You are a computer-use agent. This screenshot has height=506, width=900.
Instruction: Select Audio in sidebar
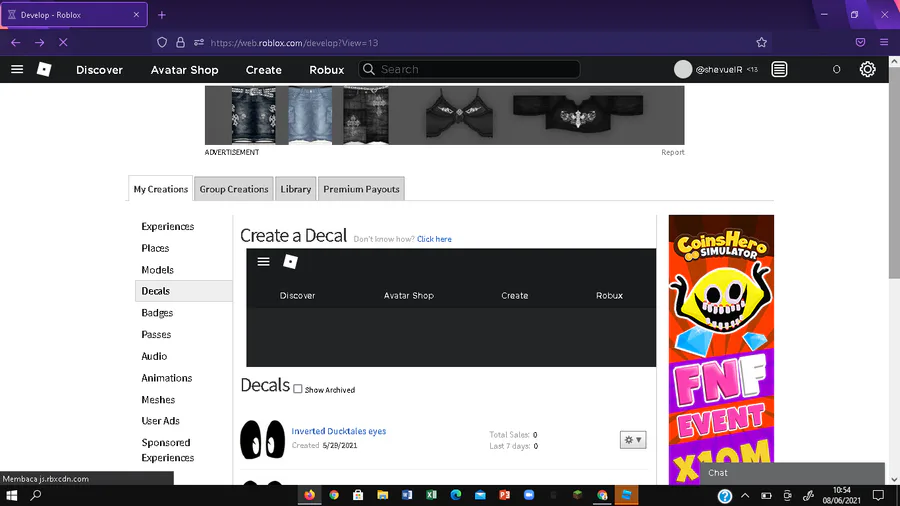tap(154, 356)
